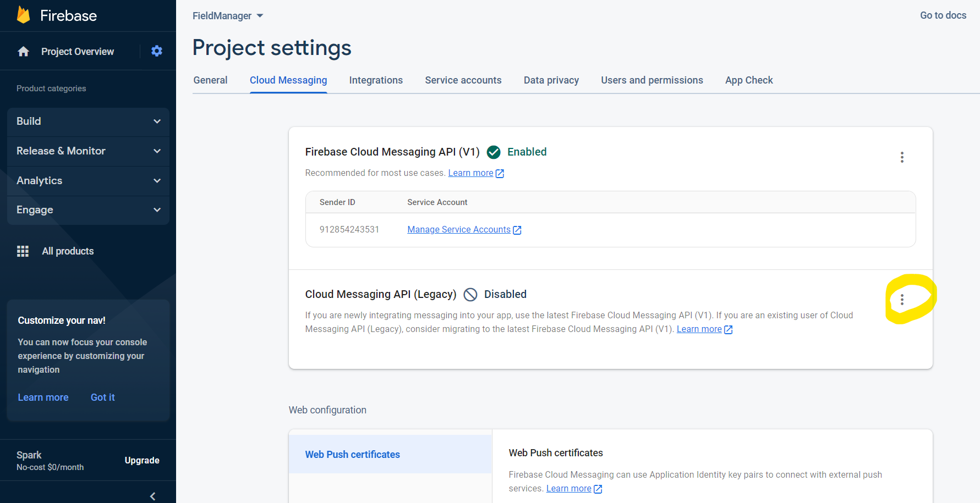Click the Project Overview home icon
This screenshot has height=503, width=980.
pyautogui.click(x=23, y=51)
